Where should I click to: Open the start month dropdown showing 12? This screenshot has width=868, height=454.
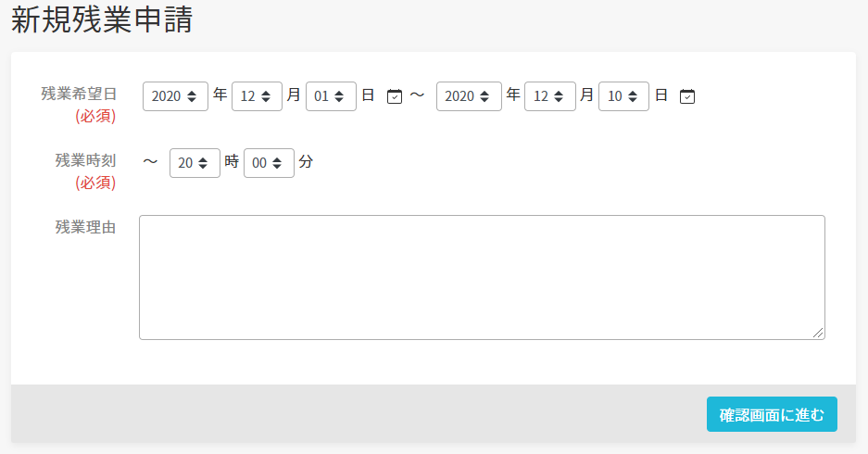[257, 96]
